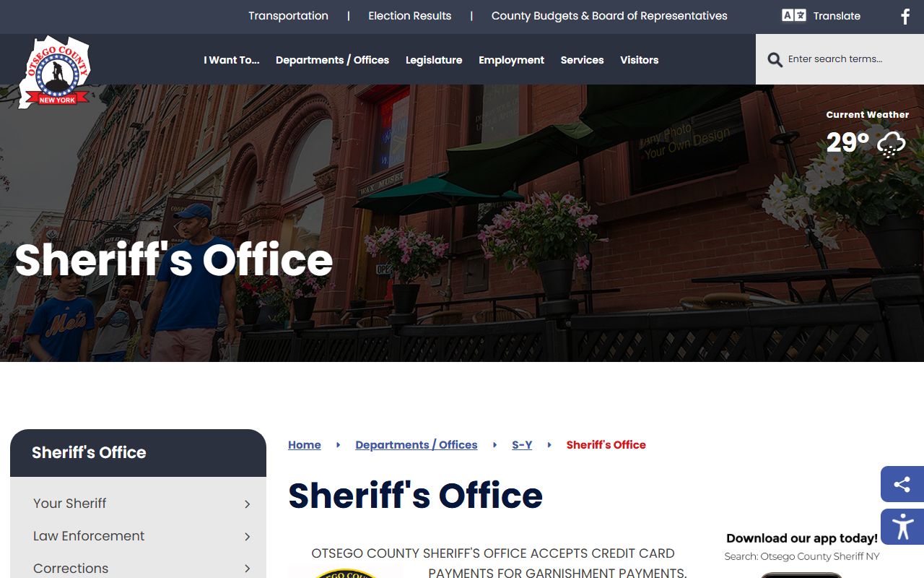Click the search magnifier icon
The width and height of the screenshot is (924, 578).
point(775,60)
